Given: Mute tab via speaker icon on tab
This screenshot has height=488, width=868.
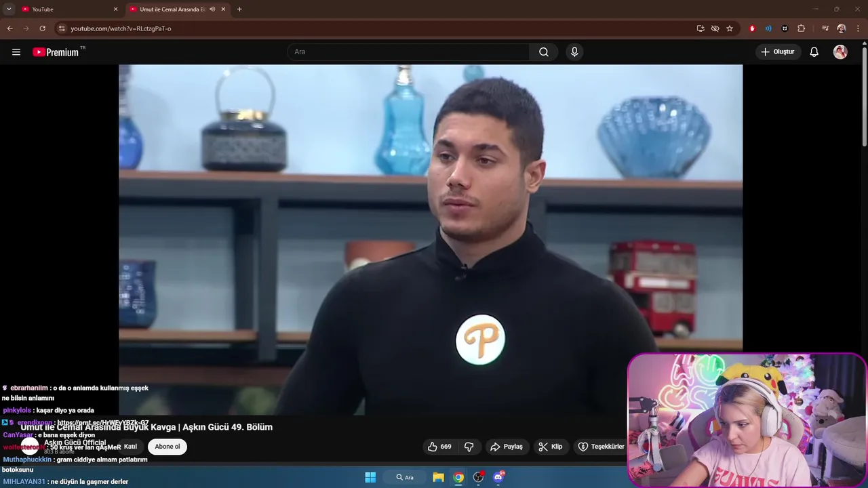Looking at the screenshot, I should click(212, 9).
